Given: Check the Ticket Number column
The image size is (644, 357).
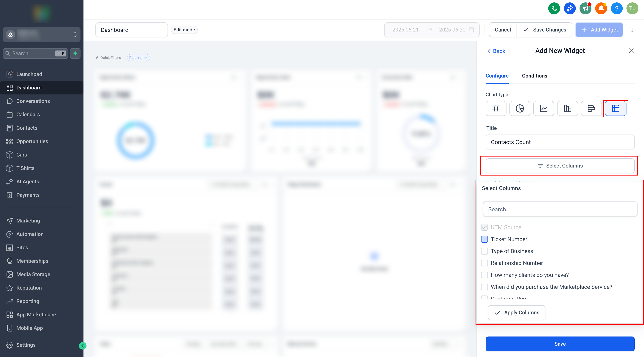Looking at the screenshot, I should pos(484,239).
